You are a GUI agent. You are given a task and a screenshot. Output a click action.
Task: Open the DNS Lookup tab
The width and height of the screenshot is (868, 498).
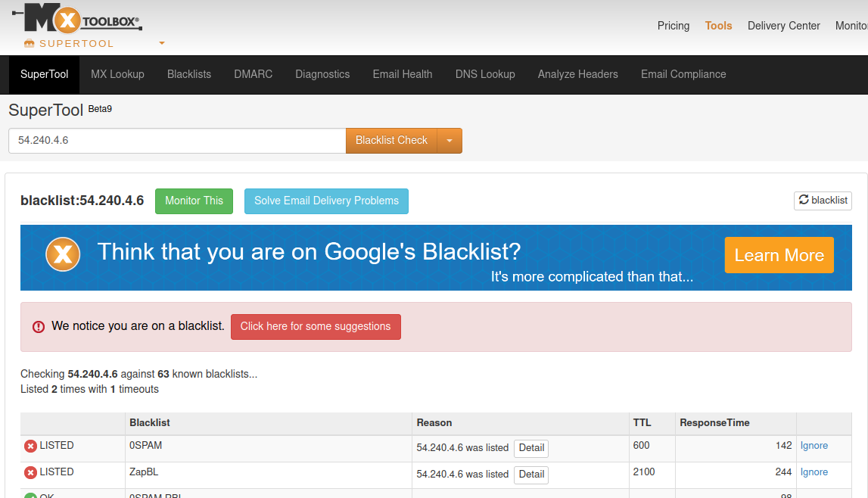486,74
